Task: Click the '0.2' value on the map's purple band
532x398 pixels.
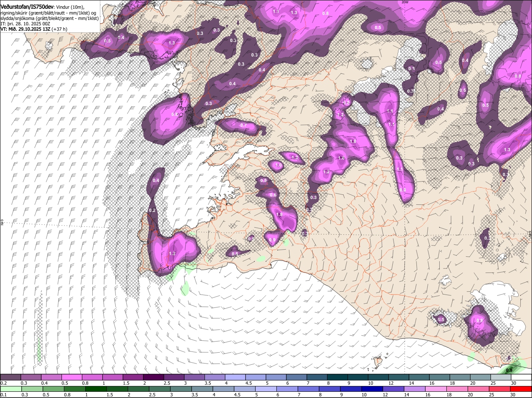Action: point(152,211)
